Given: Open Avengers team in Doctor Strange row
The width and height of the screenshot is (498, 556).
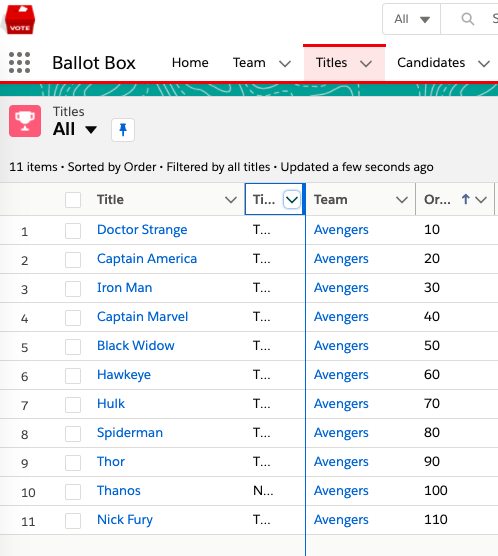Looking at the screenshot, I should (341, 230).
